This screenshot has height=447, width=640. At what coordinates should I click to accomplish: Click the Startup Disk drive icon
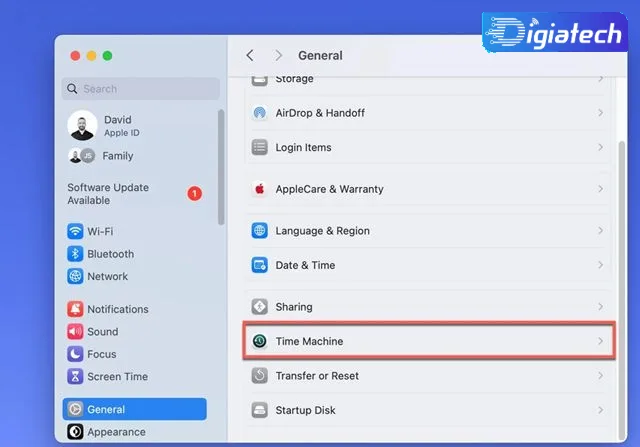pos(260,410)
